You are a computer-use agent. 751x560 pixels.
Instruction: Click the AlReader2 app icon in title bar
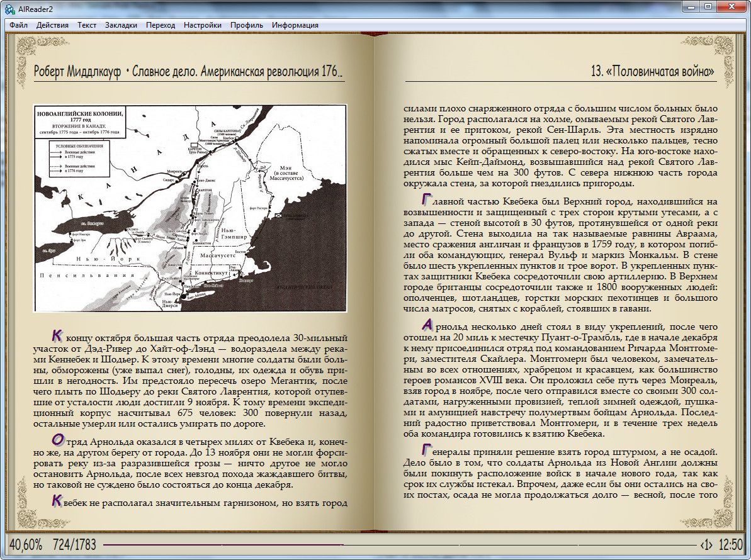point(6,7)
